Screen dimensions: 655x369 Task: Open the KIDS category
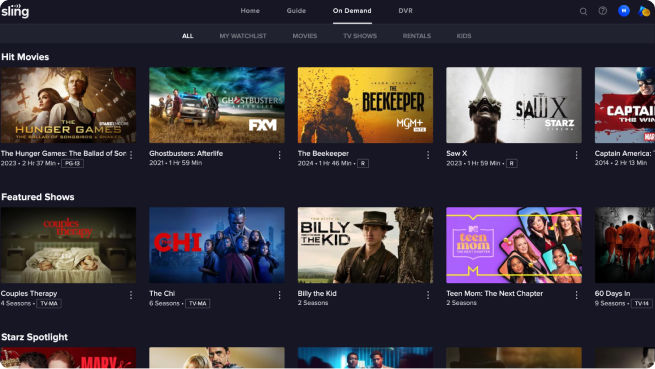pos(464,36)
